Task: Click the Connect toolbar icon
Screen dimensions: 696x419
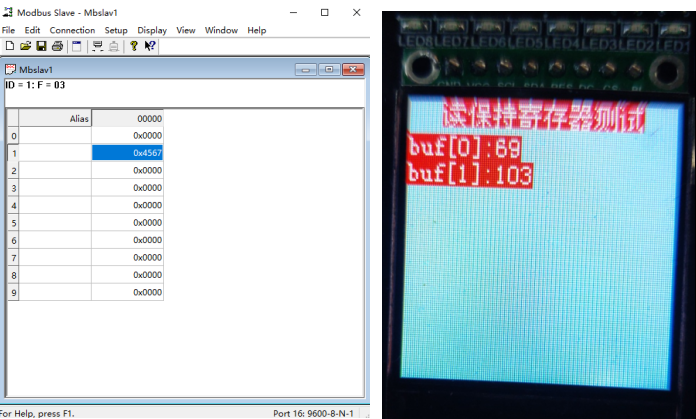Action: pyautogui.click(x=97, y=46)
